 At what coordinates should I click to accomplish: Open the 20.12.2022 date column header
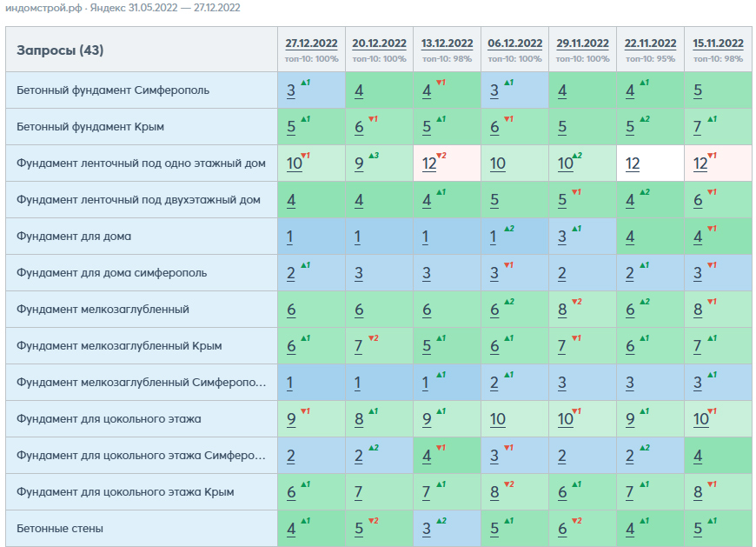(x=379, y=43)
